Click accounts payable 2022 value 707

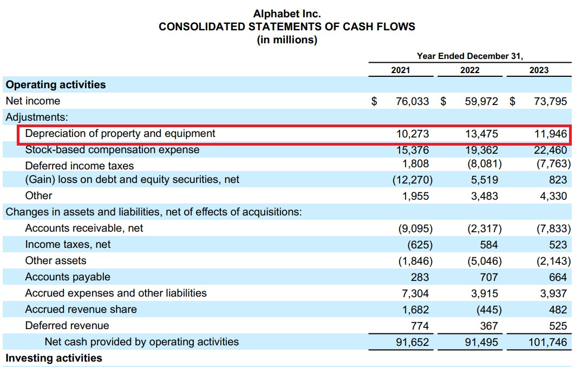click(x=489, y=277)
